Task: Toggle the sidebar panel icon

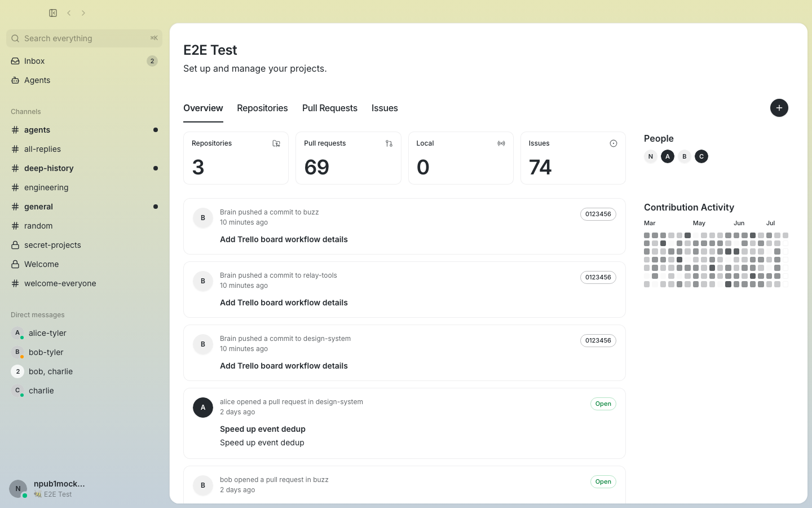Action: pos(53,13)
